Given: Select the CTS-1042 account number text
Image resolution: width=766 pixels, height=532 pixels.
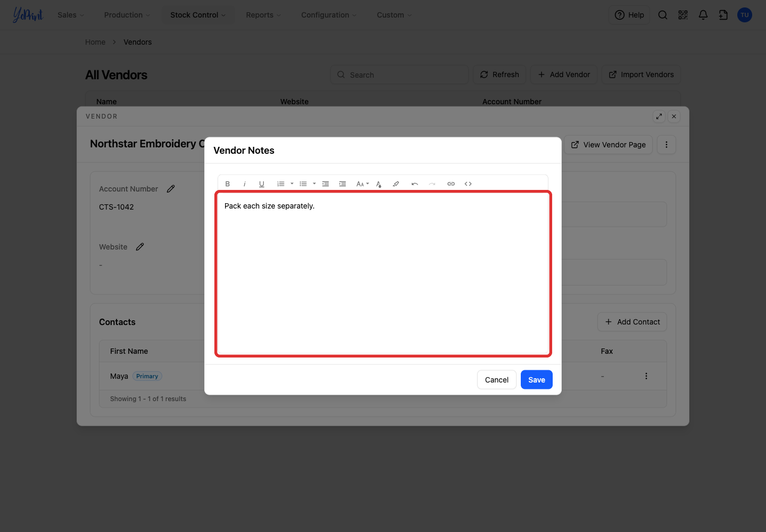Looking at the screenshot, I should coord(116,207).
